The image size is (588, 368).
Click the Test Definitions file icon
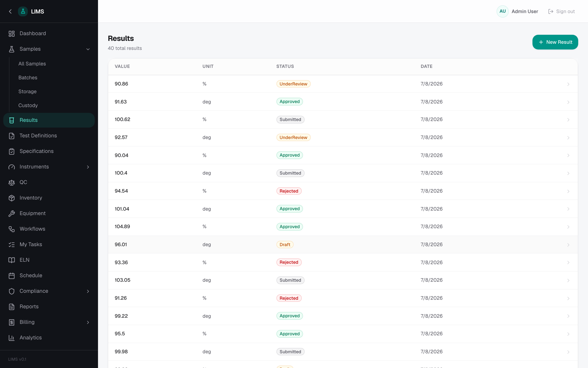tap(12, 136)
